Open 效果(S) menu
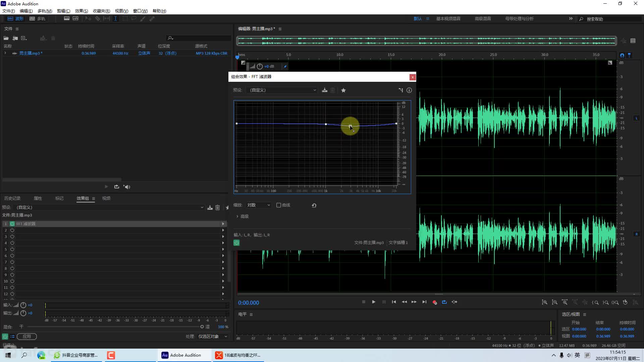The width and height of the screenshot is (644, 362). 82,11
